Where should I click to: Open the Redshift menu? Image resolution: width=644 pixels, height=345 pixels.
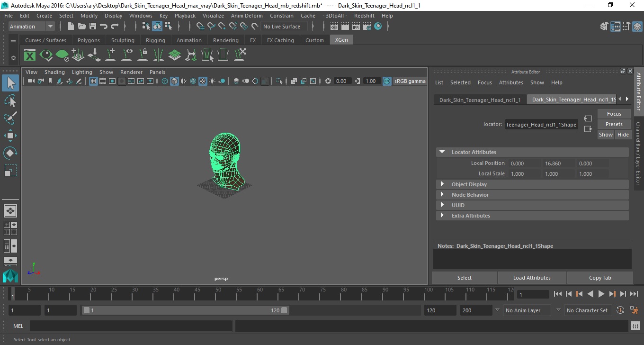(x=364, y=16)
